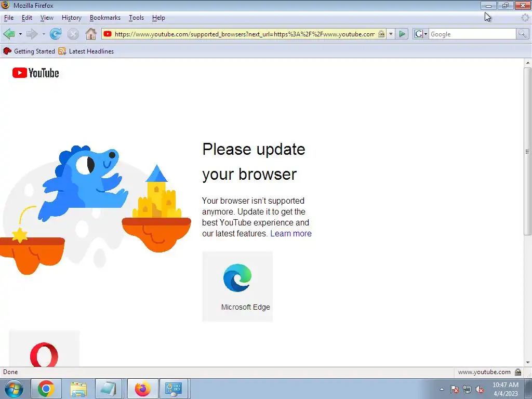This screenshot has height=399, width=532.
Task: Click the Please update your browser heading
Action: coord(254,162)
